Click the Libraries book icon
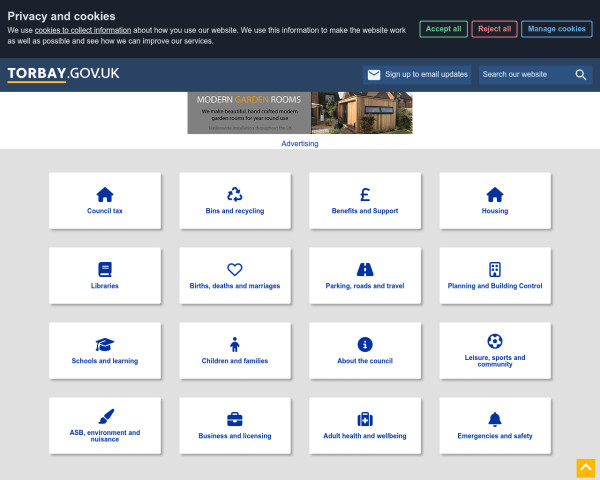Viewport: 600px width, 480px height. 105,269
